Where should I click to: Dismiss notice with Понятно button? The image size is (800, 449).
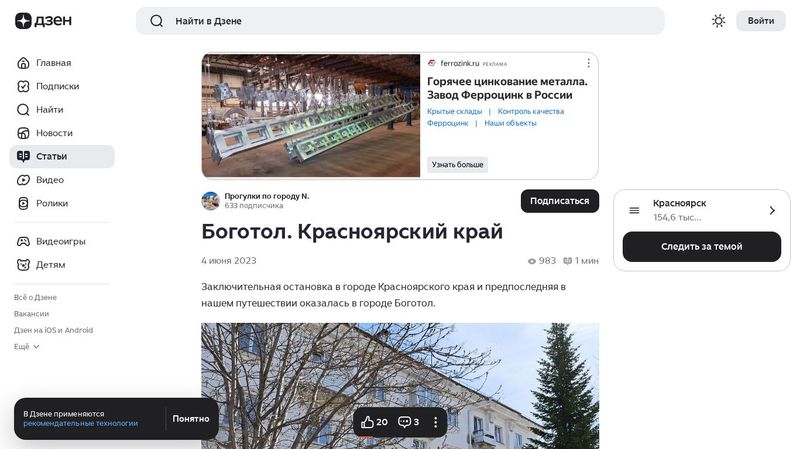[191, 419]
